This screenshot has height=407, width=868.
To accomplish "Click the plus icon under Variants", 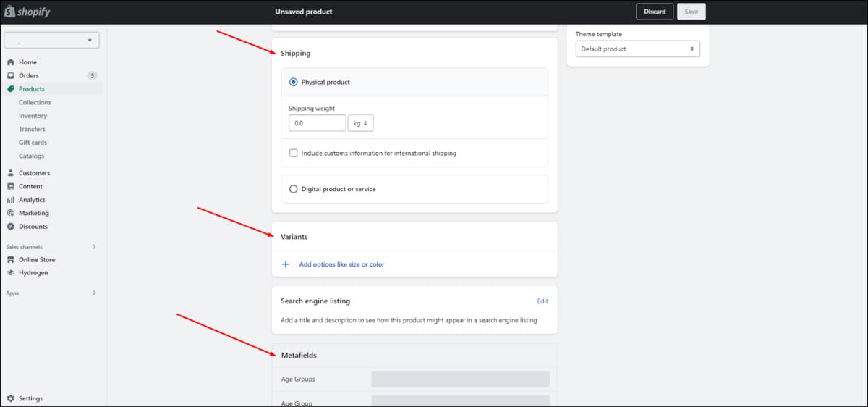I will pos(286,264).
